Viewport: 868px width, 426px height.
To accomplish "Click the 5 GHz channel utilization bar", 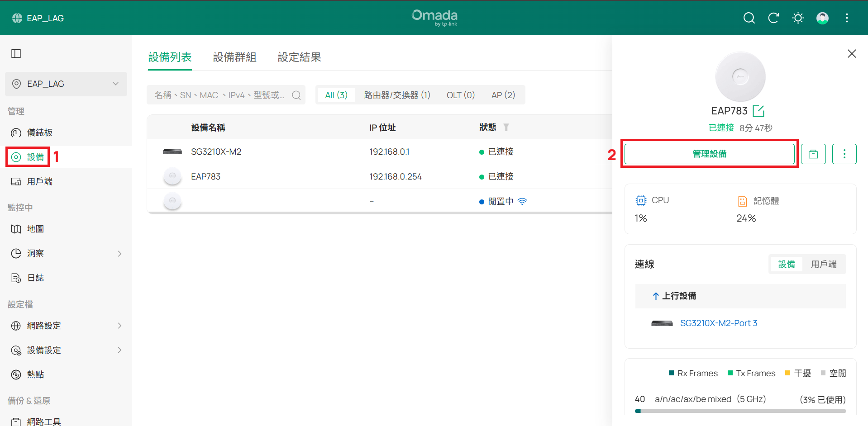I will (x=740, y=411).
